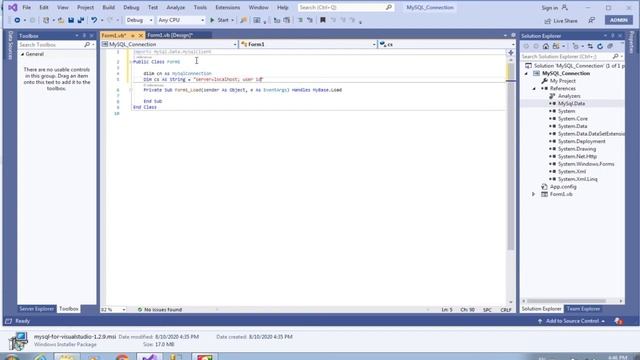Close the Form1.vb code tab
This screenshot has width=640, height=360.
[x=140, y=36]
